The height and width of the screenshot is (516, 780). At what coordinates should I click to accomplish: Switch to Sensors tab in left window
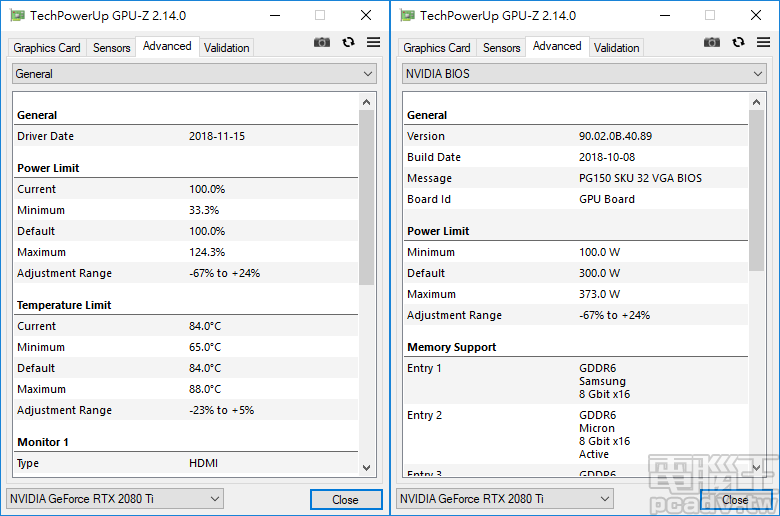point(111,48)
